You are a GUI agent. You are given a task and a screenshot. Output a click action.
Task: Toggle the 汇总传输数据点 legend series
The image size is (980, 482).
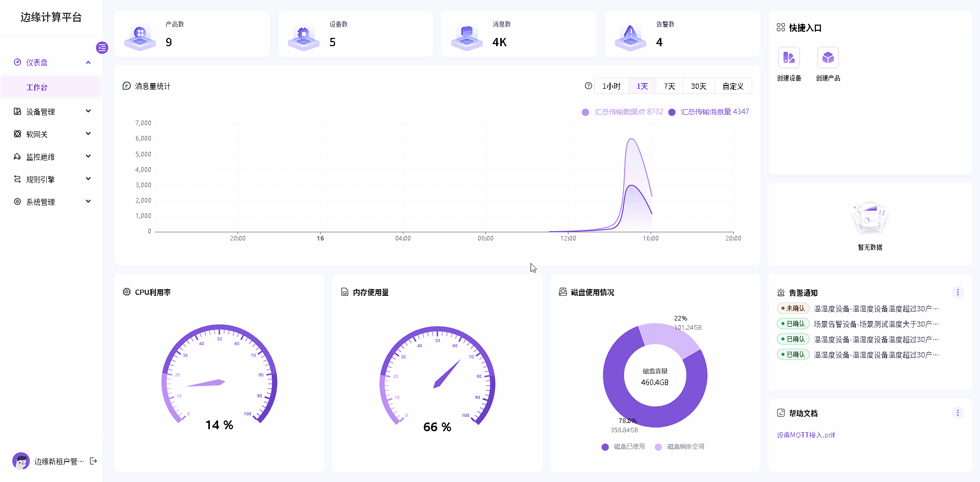622,112
